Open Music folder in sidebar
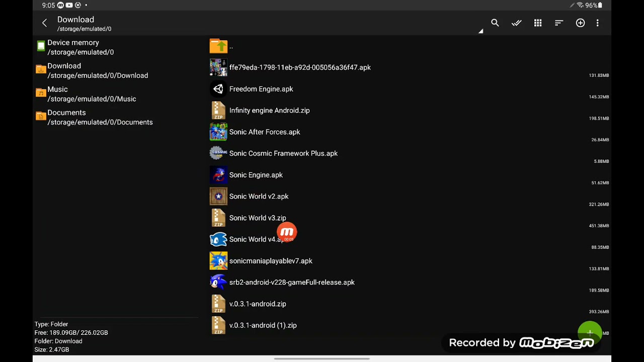This screenshot has width=644, height=362. pos(117,94)
